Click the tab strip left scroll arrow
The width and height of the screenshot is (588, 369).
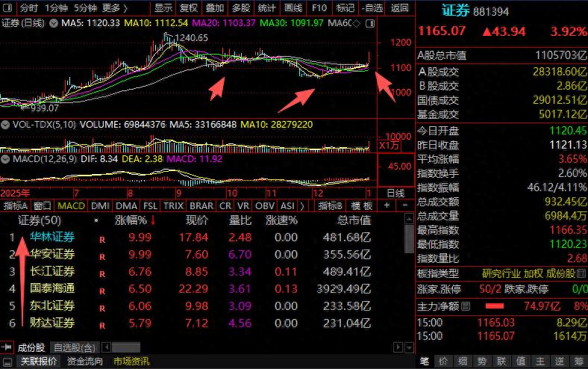coord(106,347)
